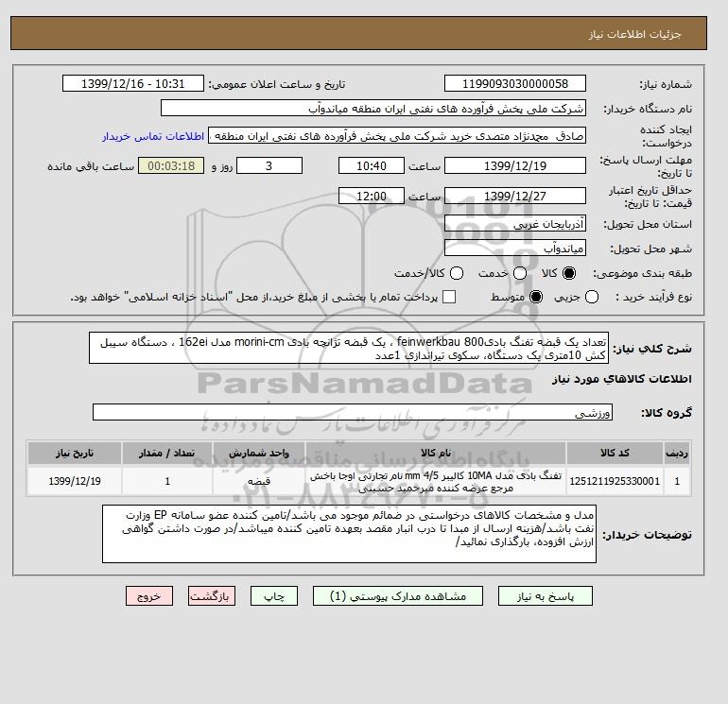728x704 pixels.
Task: Click the validity time field 12:00
Action: 372,196
